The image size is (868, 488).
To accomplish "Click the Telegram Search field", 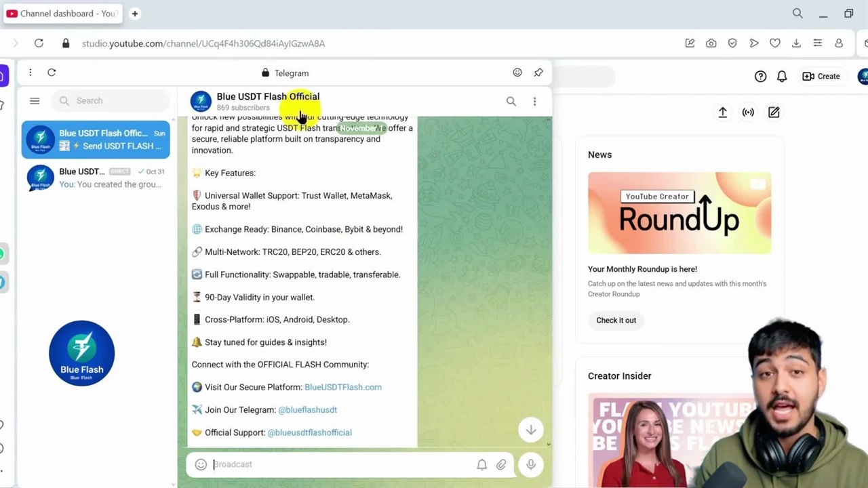I will click(112, 101).
